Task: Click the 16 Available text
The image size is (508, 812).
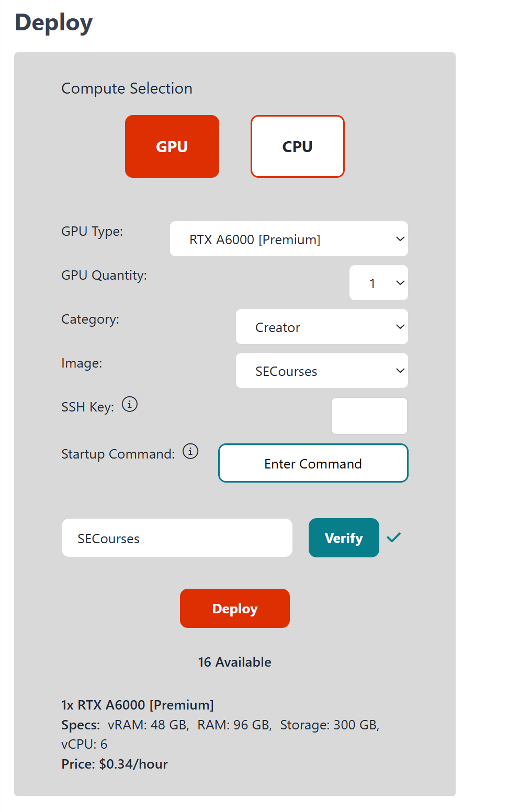Action: click(235, 662)
